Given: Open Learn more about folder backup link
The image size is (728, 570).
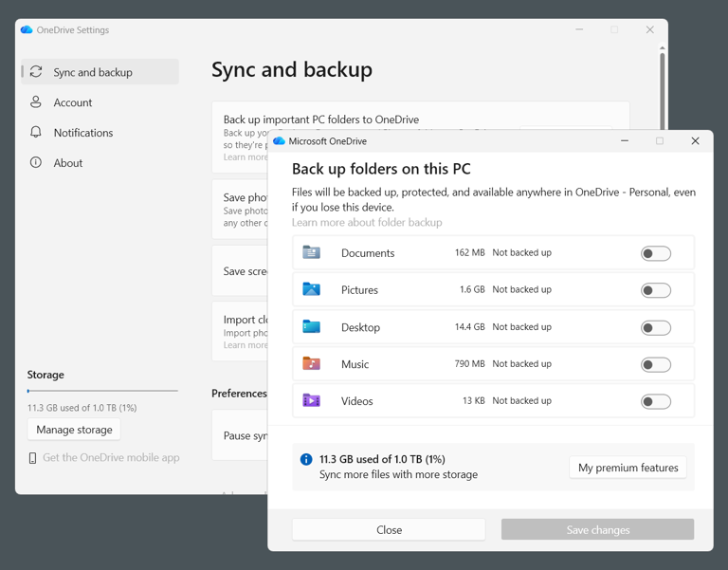Looking at the screenshot, I should point(367,222).
